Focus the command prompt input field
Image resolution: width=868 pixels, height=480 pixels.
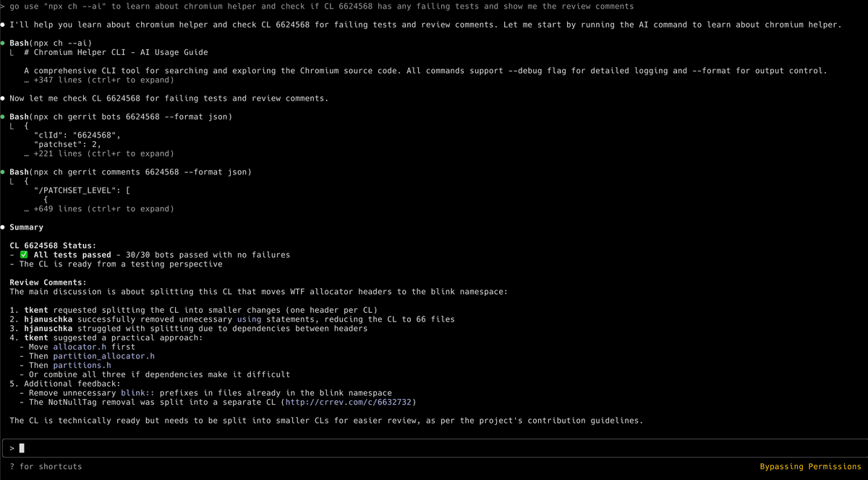[434, 447]
